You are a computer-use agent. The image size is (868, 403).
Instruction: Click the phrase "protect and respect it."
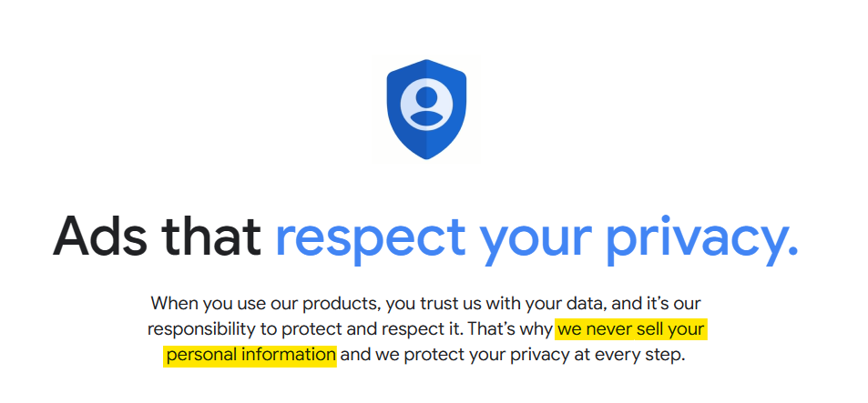tap(373, 330)
